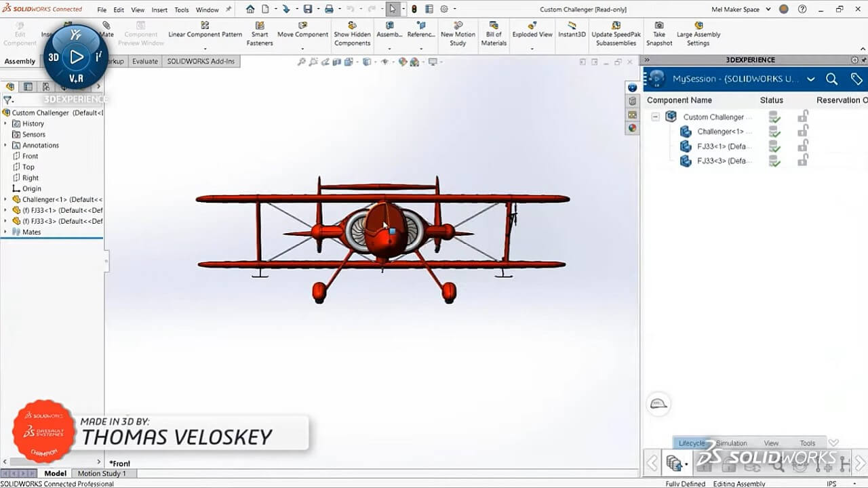Open the Bill of Materials tool
The image size is (868, 488).
point(494,35)
